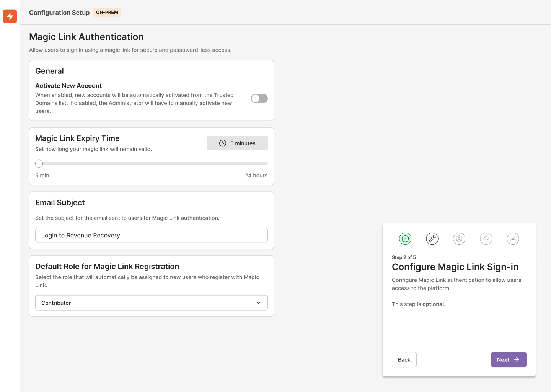This screenshot has width=551, height=392.
Task: Click the Back button
Action: 404,359
